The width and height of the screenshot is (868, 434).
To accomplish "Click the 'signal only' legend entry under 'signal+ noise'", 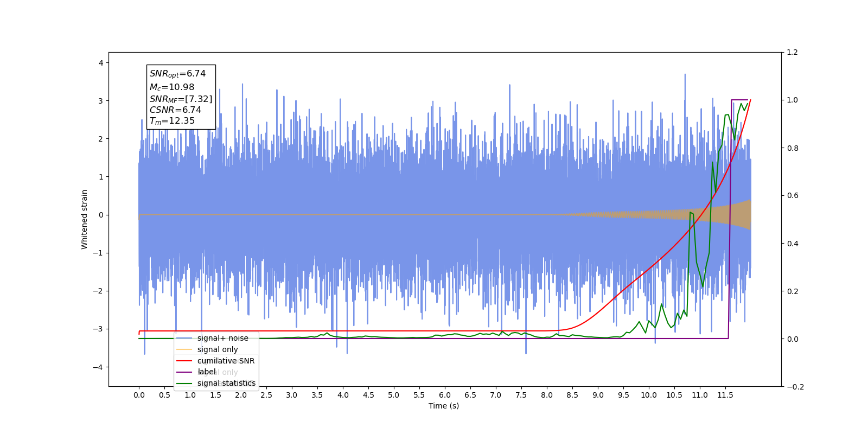I will pyautogui.click(x=218, y=349).
